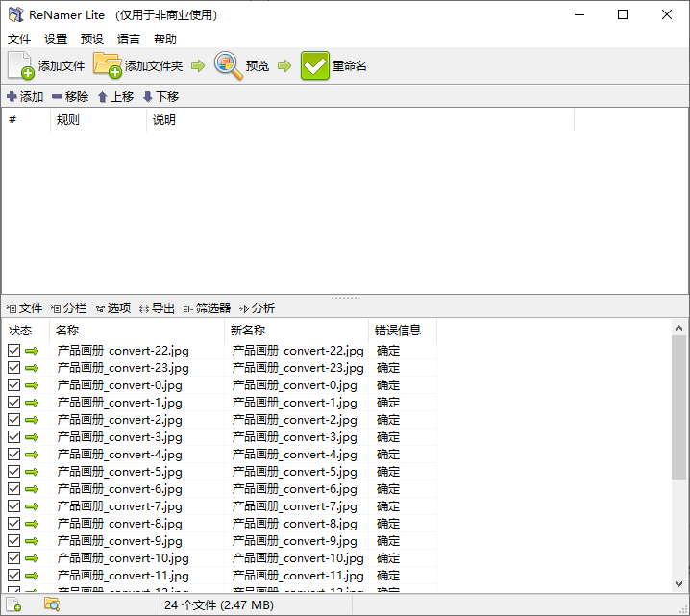Image resolution: width=690 pixels, height=616 pixels.
Task: Click the 添加 (Add) rule plus icon
Action: (x=12, y=97)
